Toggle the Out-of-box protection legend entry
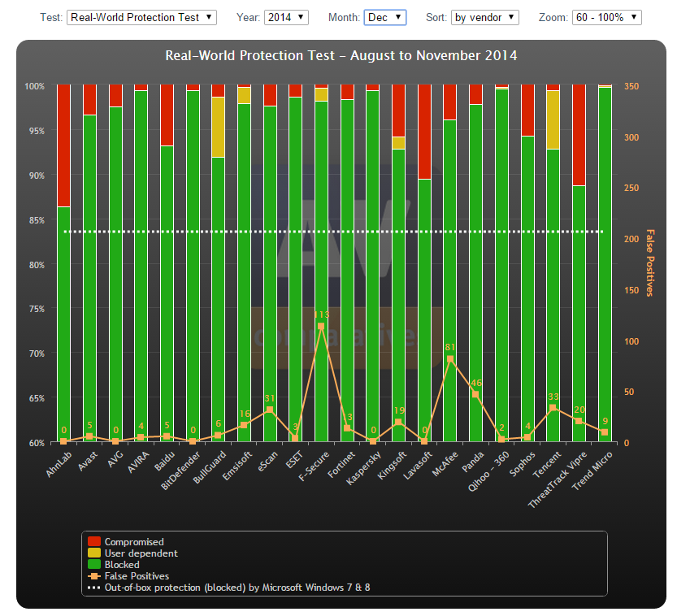The height and width of the screenshot is (616, 677). tap(229, 588)
